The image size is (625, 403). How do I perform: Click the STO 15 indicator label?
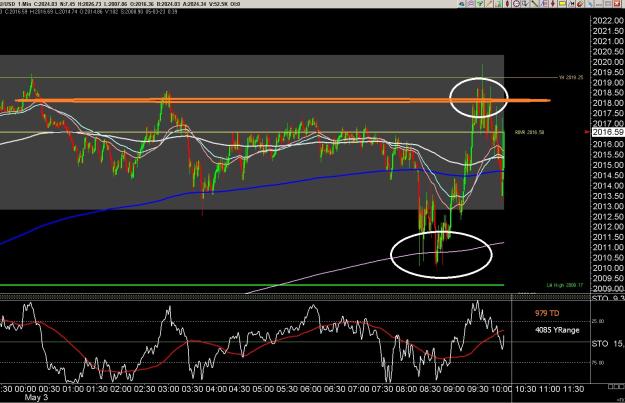pyautogui.click(x=608, y=344)
